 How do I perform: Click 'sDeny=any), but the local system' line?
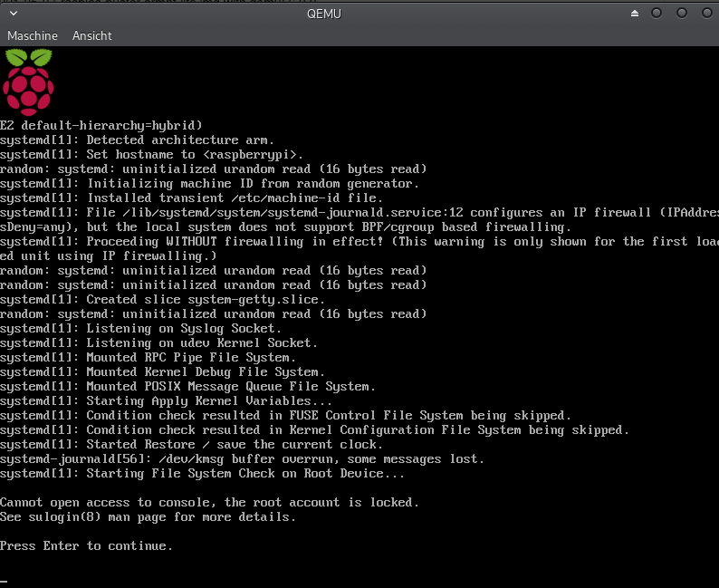[285, 227]
